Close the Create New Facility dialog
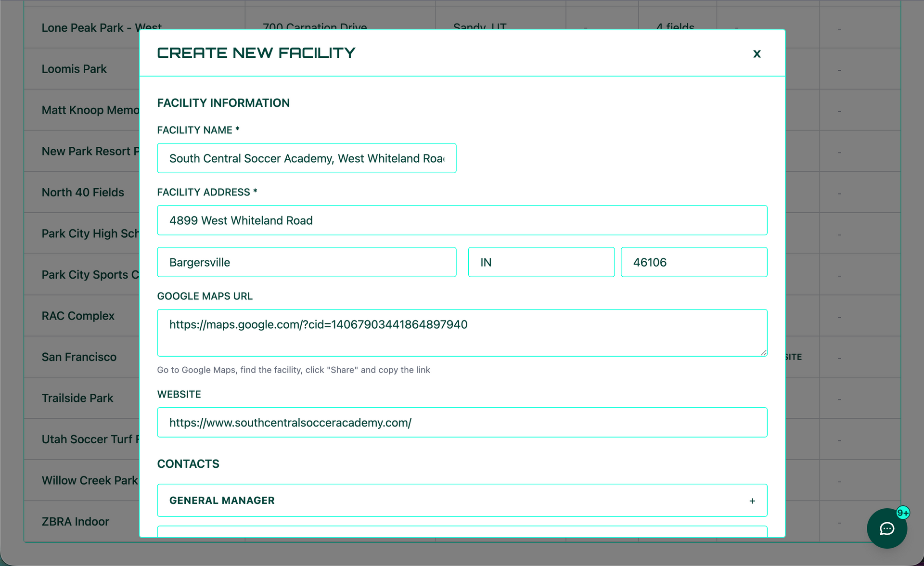The width and height of the screenshot is (924, 566). [757, 53]
